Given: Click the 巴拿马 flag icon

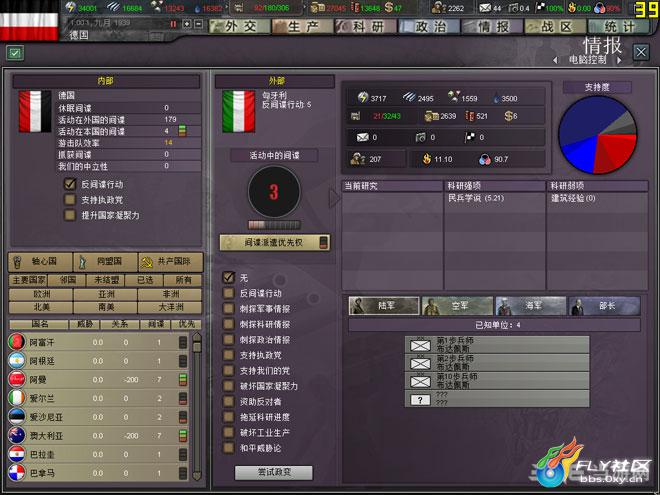Looking at the screenshot, I should click(x=17, y=473).
